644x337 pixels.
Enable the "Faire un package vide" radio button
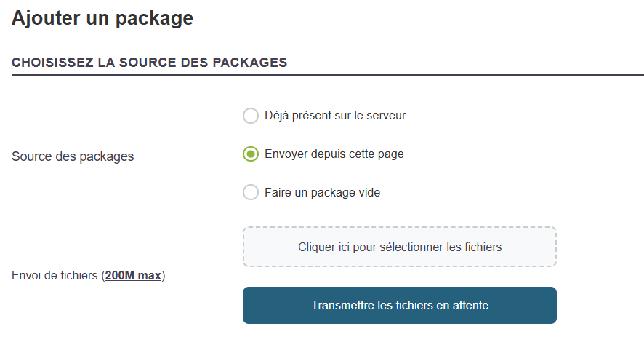(x=251, y=193)
